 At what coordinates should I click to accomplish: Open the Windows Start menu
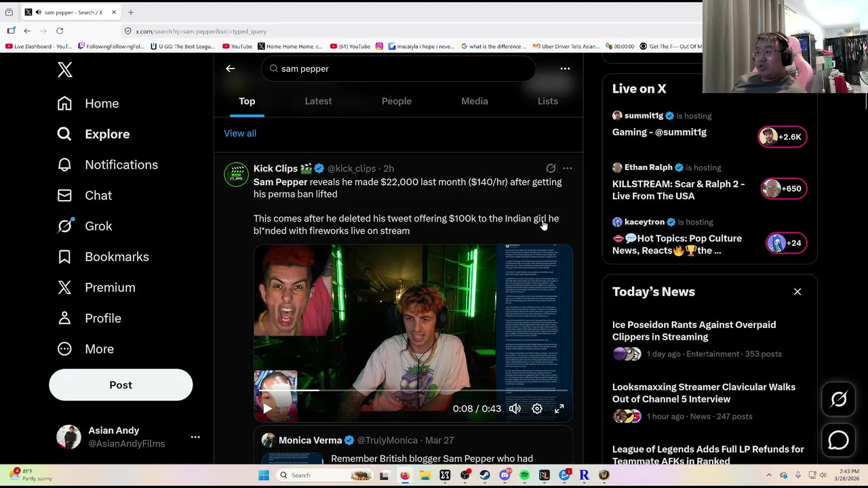click(x=264, y=475)
